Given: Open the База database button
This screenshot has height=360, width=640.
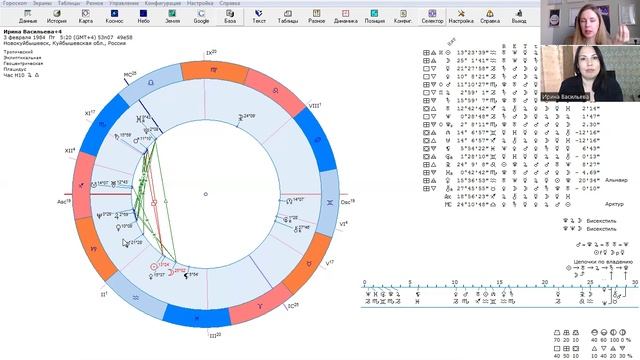Looking at the screenshot, I should [x=230, y=17].
